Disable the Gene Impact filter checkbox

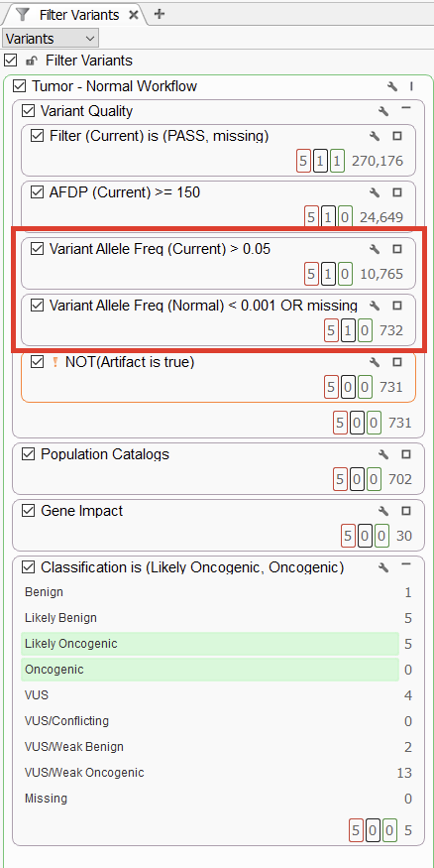28,511
